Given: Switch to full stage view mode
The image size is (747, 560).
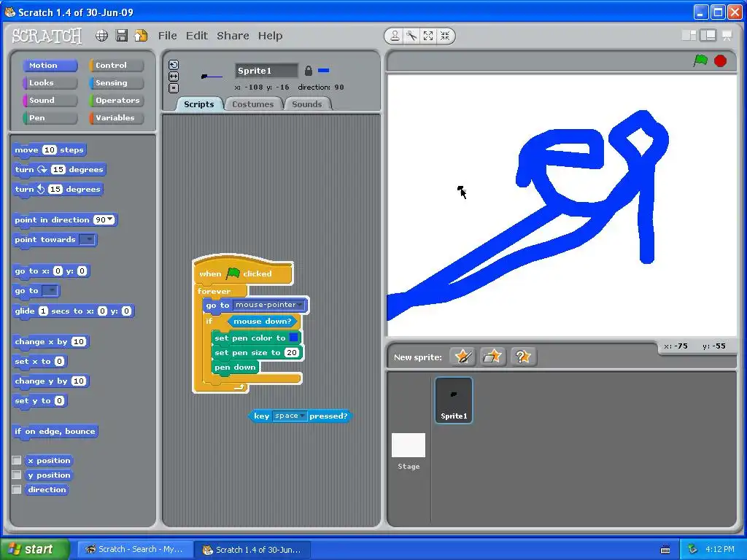Looking at the screenshot, I should (x=708, y=35).
